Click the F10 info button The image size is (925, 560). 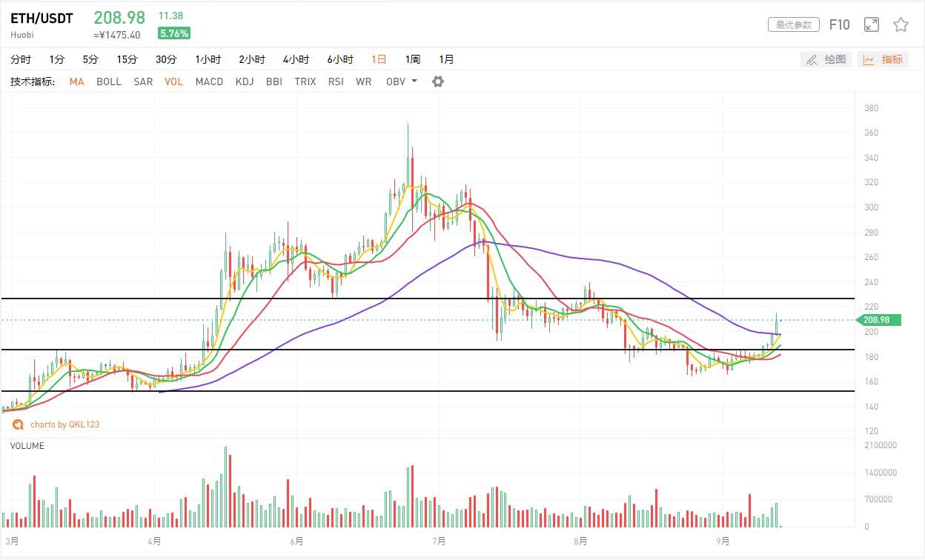[x=839, y=25]
